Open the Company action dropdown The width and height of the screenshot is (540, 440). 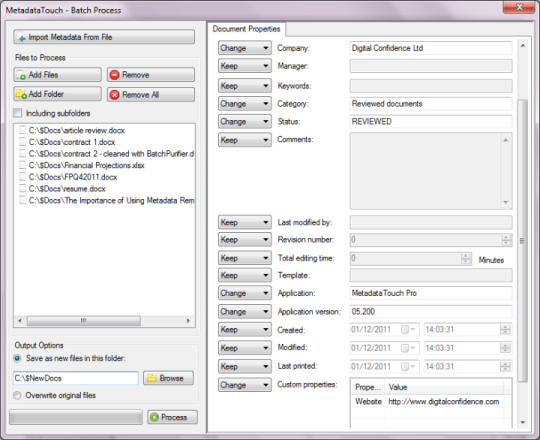[x=245, y=48]
